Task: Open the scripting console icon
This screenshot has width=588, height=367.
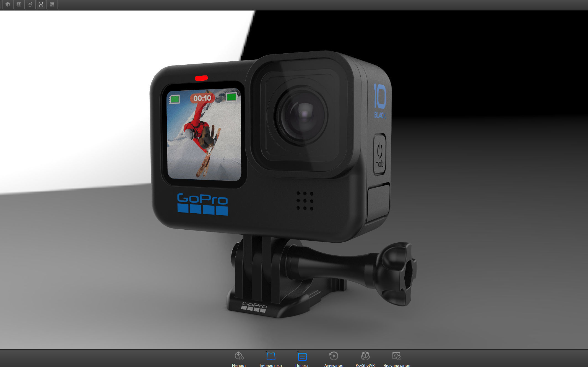Action: [52, 4]
